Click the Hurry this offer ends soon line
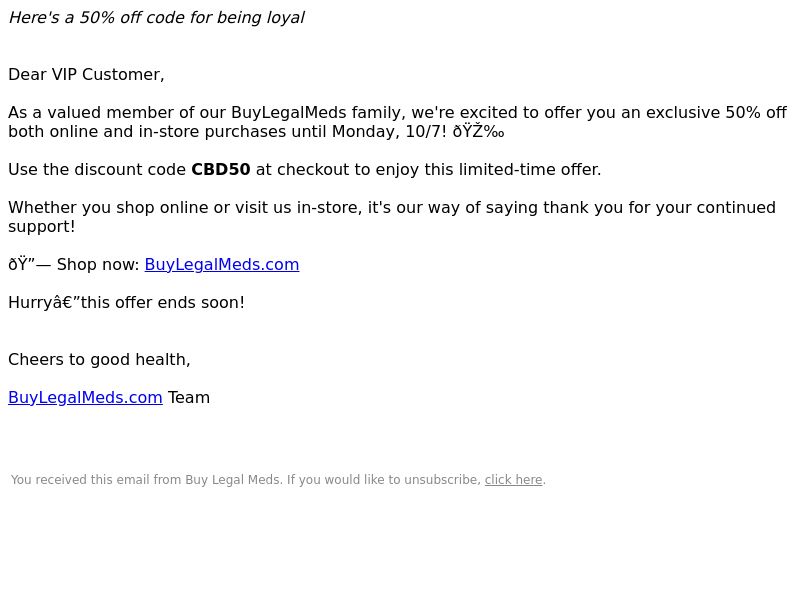This screenshot has height=600, width=800. pos(127,303)
